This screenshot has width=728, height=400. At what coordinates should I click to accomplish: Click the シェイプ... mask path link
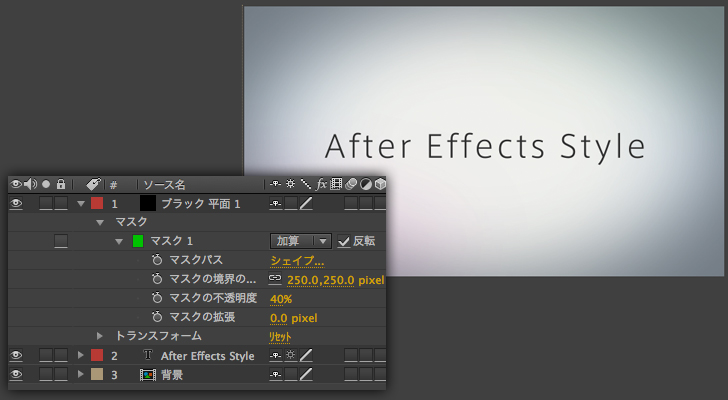click(x=297, y=261)
